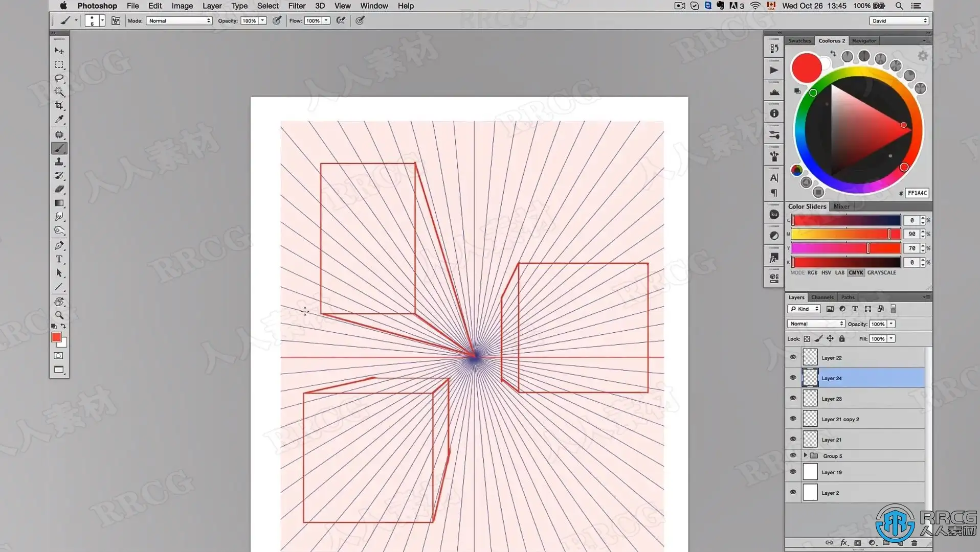
Task: Open the Filter menu
Action: click(297, 6)
